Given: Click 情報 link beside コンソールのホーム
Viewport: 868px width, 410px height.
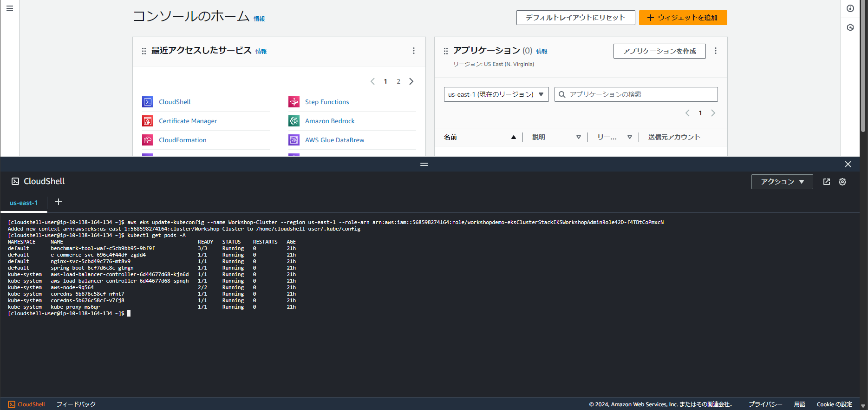Looking at the screenshot, I should [259, 19].
